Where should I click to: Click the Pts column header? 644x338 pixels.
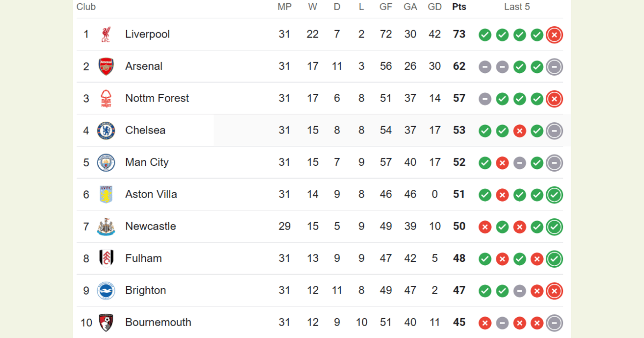pos(459,7)
